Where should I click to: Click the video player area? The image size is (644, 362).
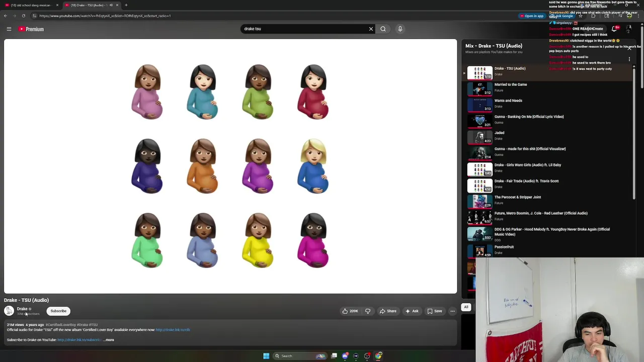pos(230,166)
